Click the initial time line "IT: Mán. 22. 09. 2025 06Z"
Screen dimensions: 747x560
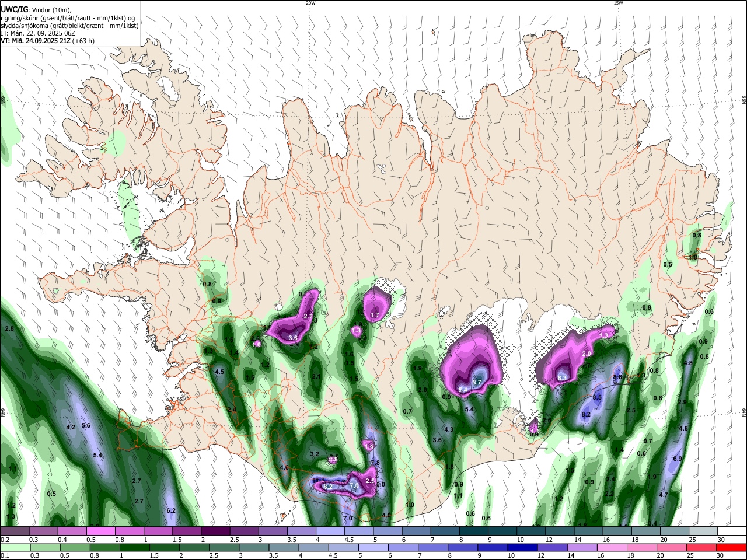[39, 33]
